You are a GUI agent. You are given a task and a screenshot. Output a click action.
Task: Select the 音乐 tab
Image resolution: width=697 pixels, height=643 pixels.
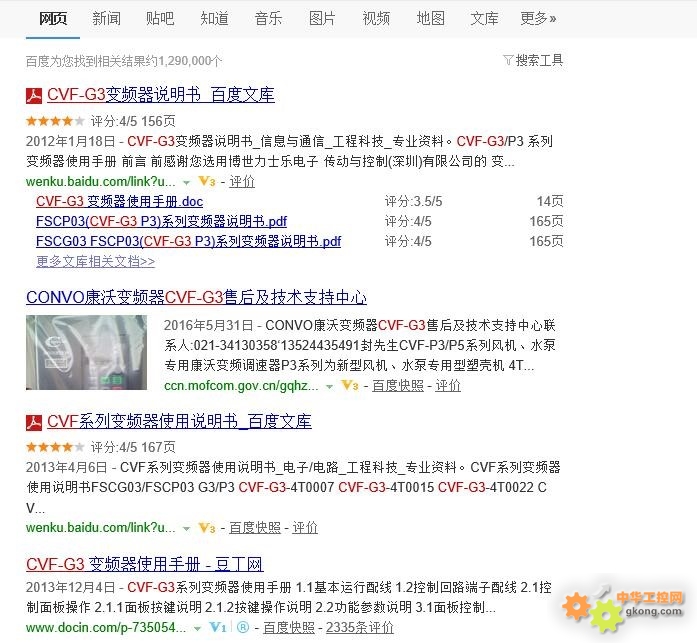point(268,19)
